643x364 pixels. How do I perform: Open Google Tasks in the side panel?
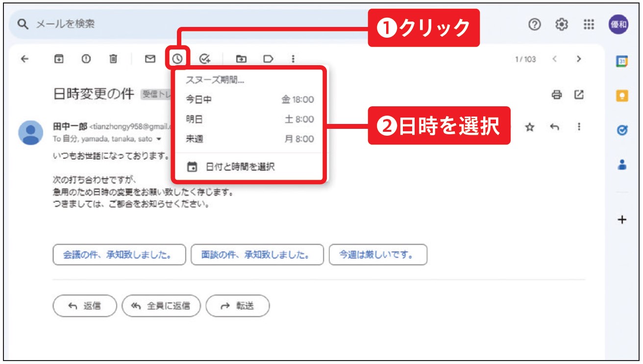pyautogui.click(x=621, y=131)
